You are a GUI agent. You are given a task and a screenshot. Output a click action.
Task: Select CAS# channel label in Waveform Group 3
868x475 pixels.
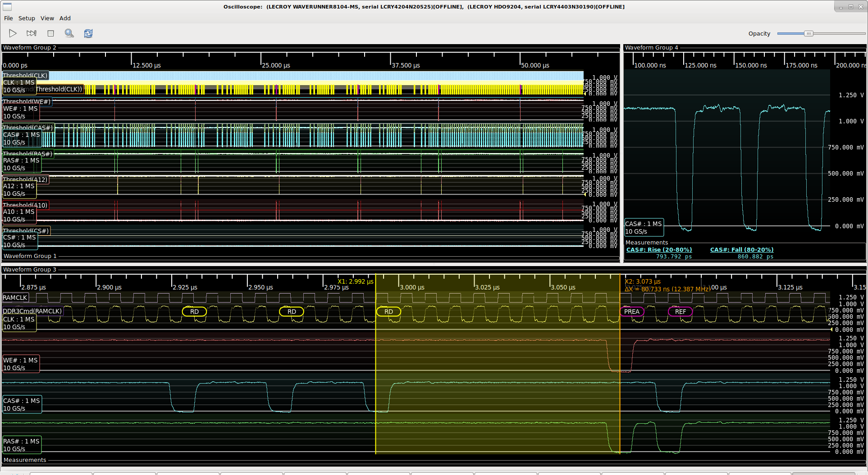click(x=22, y=404)
